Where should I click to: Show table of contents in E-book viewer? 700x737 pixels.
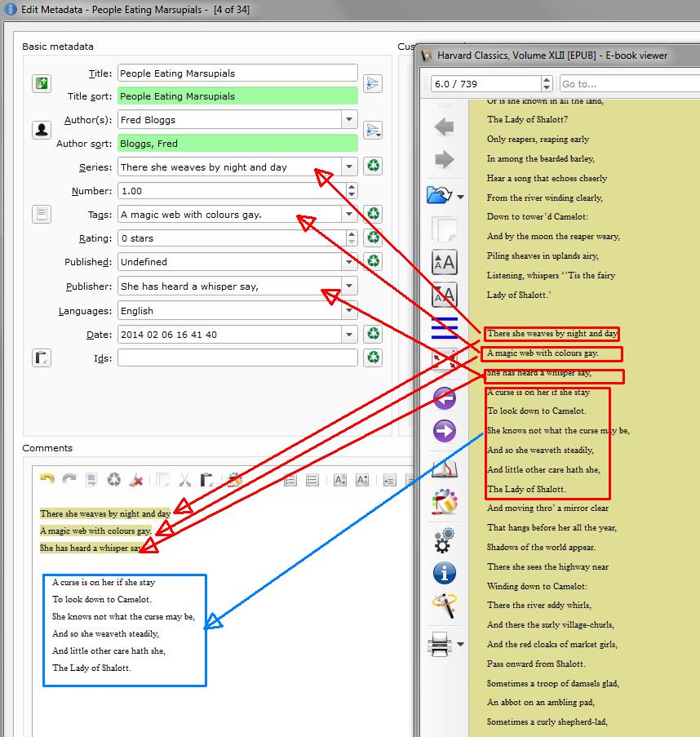pyautogui.click(x=445, y=327)
